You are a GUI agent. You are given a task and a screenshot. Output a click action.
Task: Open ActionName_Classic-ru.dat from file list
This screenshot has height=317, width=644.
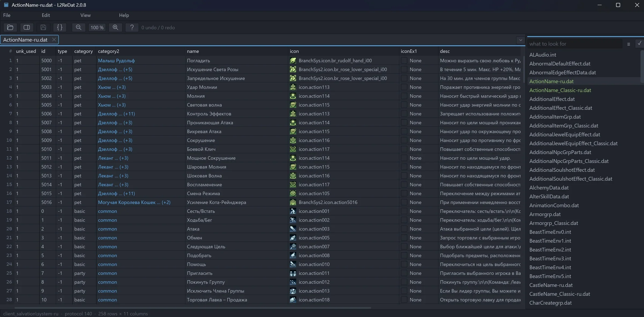[560, 90]
